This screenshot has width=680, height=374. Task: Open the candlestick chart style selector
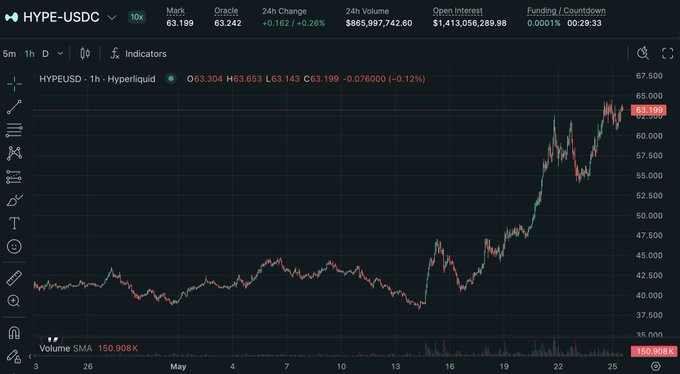85,54
